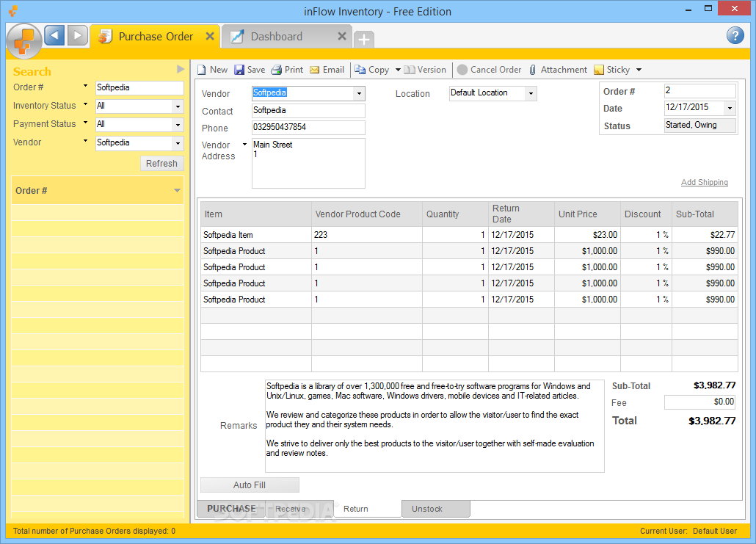Open Inventory Status filter type arrow
This screenshot has height=544, width=756.
point(85,104)
